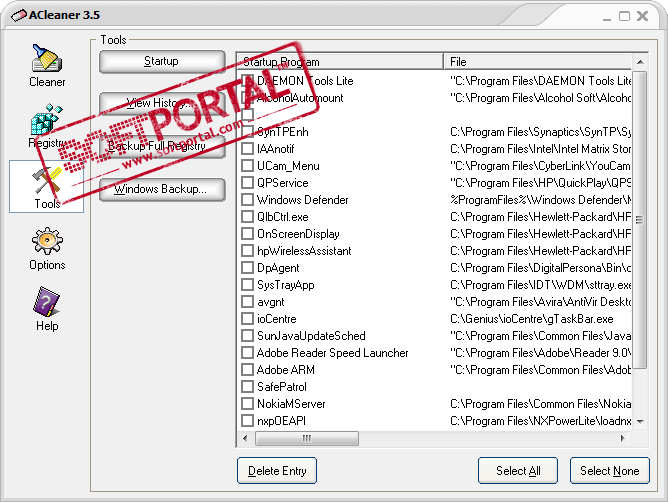This screenshot has width=668, height=502.
Task: Open the Registry section icon
Action: click(x=47, y=119)
